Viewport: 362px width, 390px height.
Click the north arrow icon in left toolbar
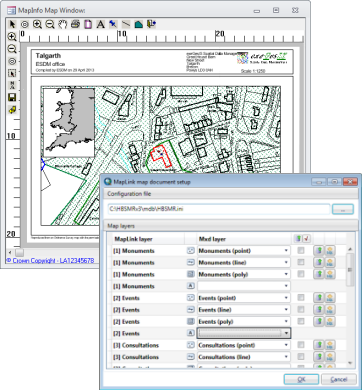12,85
